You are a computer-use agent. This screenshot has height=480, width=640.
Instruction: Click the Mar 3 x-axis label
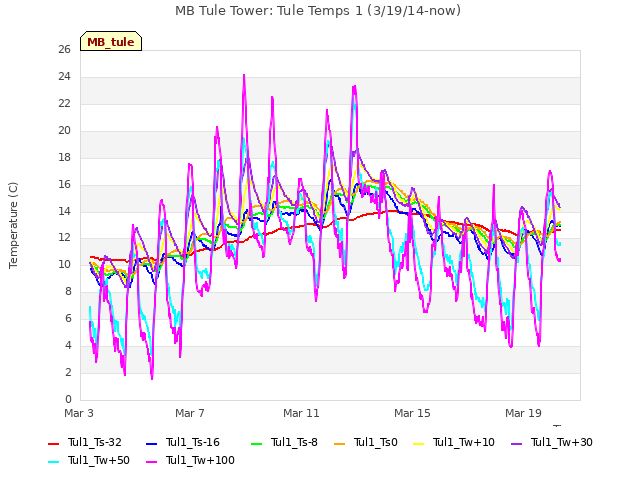(79, 413)
